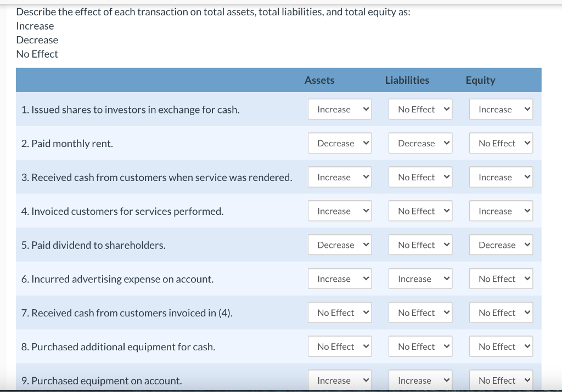
Task: Open Liabilities dropdown for cash from customers invoiced in (4)
Action: (420, 313)
